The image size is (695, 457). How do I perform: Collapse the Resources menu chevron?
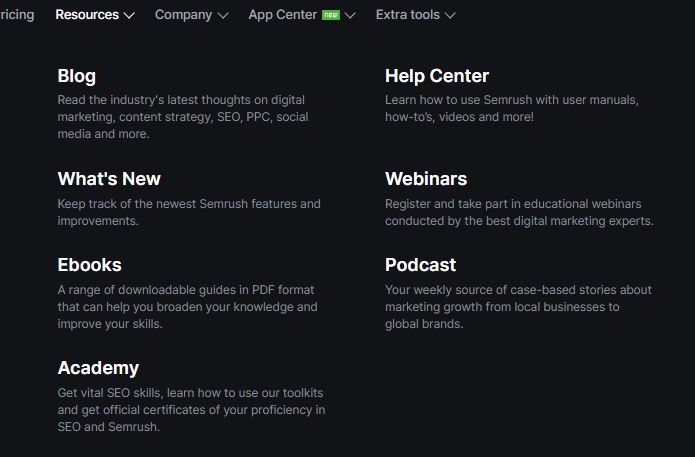tap(129, 15)
